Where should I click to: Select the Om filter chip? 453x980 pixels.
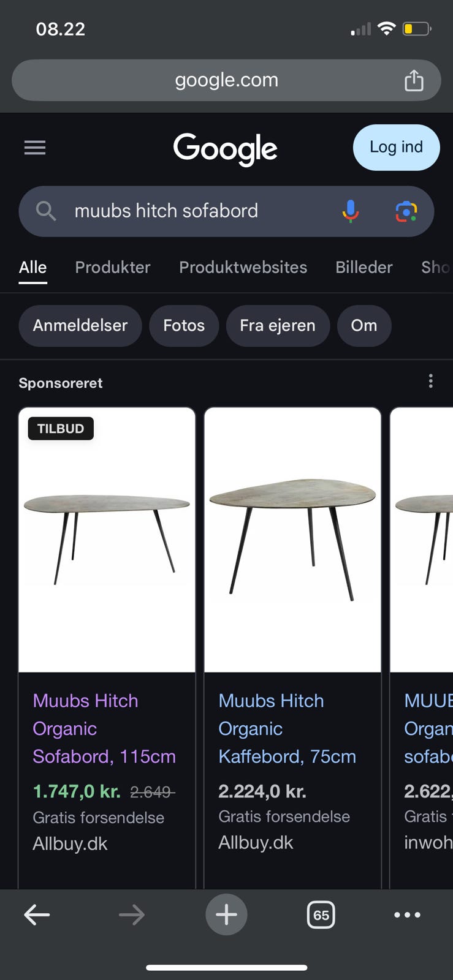pos(364,326)
